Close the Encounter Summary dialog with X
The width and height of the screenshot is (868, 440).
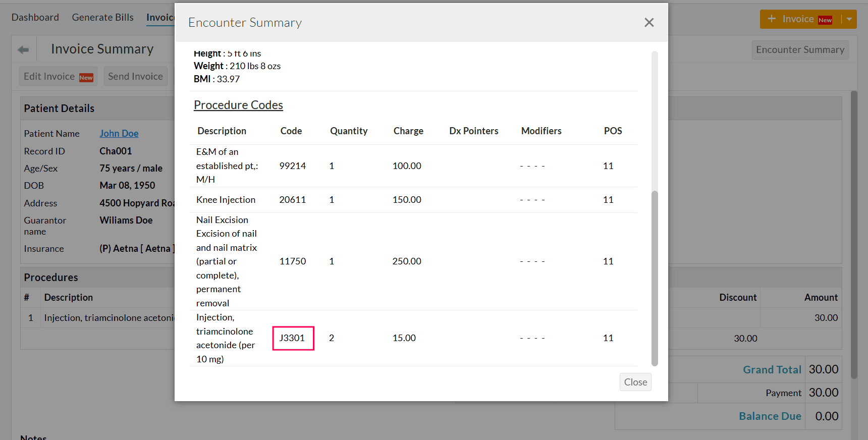pyautogui.click(x=649, y=23)
